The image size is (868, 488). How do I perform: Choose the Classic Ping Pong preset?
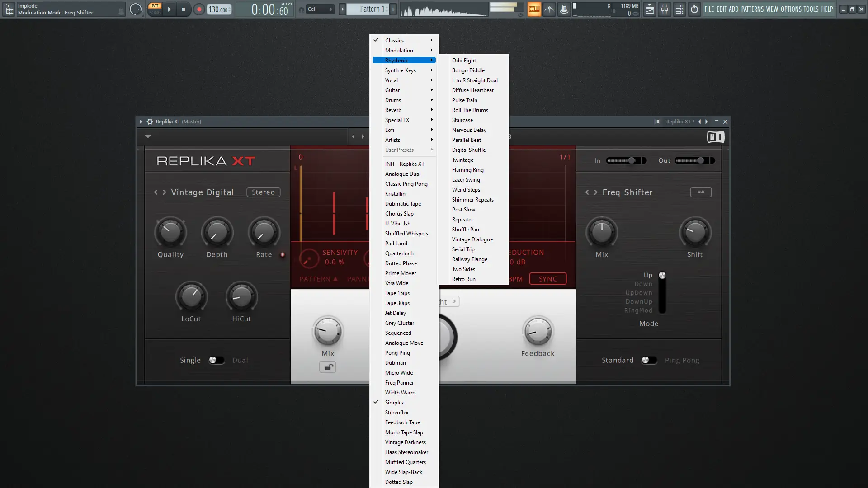point(406,184)
